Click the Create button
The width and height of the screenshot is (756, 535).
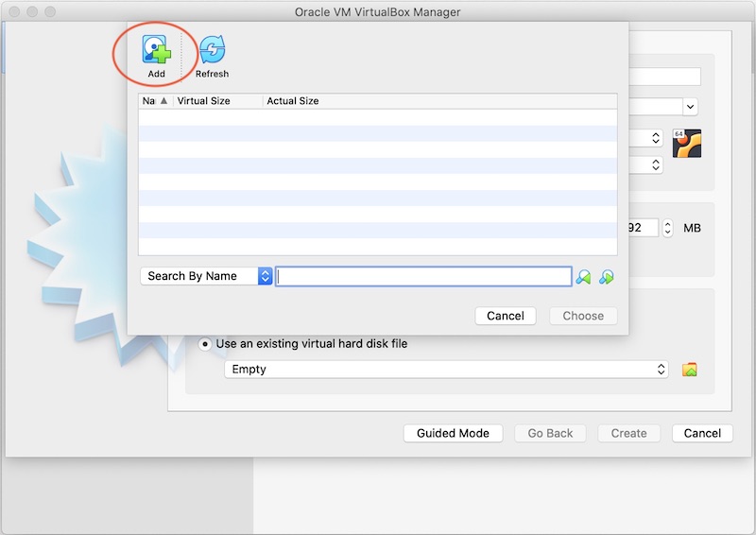(x=628, y=433)
